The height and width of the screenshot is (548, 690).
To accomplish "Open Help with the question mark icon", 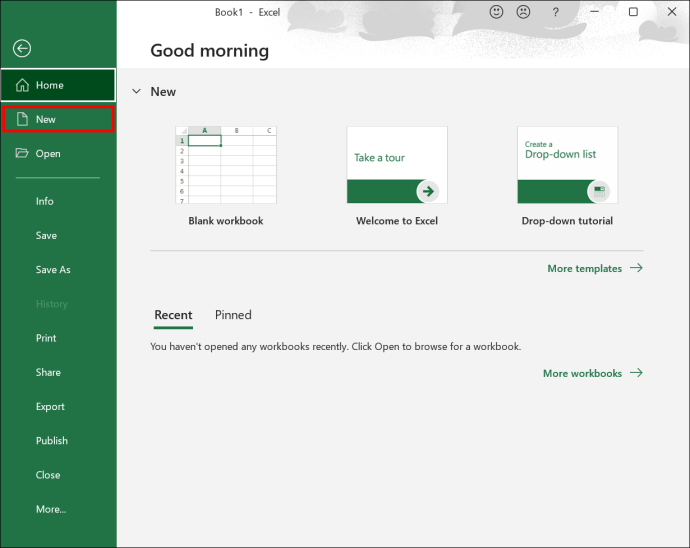I will [556, 12].
